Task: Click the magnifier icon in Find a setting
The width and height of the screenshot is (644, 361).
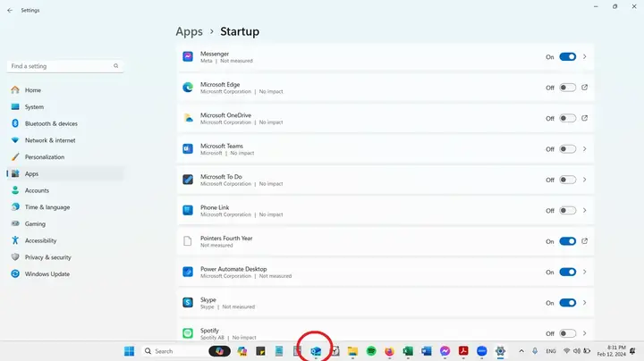Action: point(115,65)
